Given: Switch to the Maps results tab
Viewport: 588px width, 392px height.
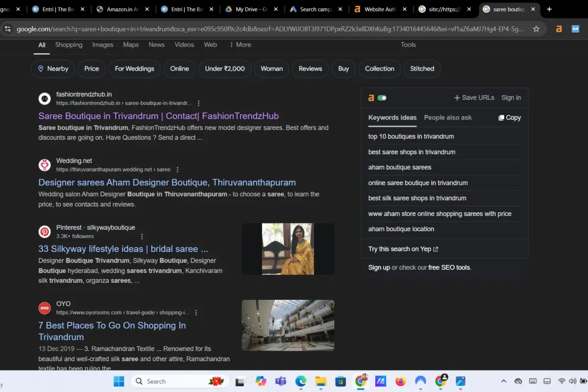Looking at the screenshot, I should (x=131, y=45).
